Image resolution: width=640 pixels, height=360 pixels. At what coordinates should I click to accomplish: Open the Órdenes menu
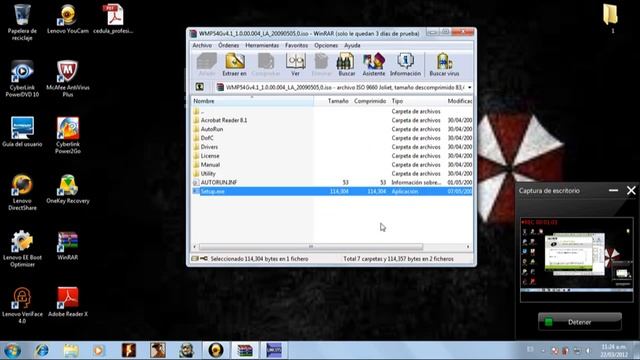(x=229, y=45)
